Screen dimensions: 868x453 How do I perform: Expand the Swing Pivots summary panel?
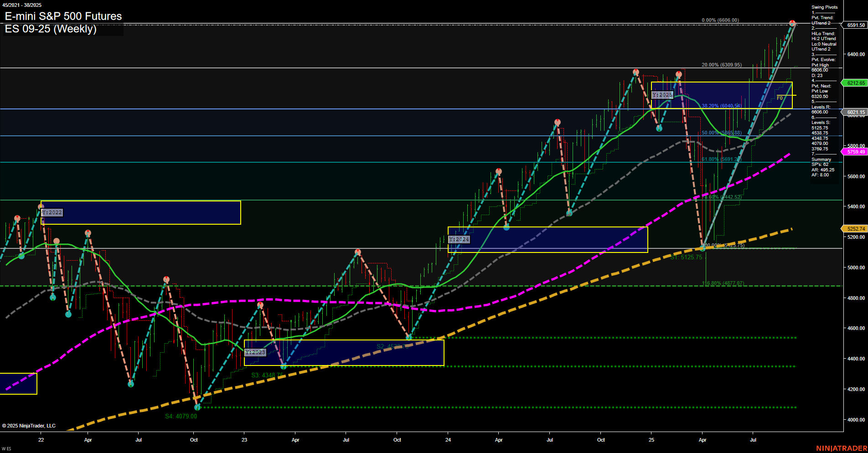[x=824, y=7]
